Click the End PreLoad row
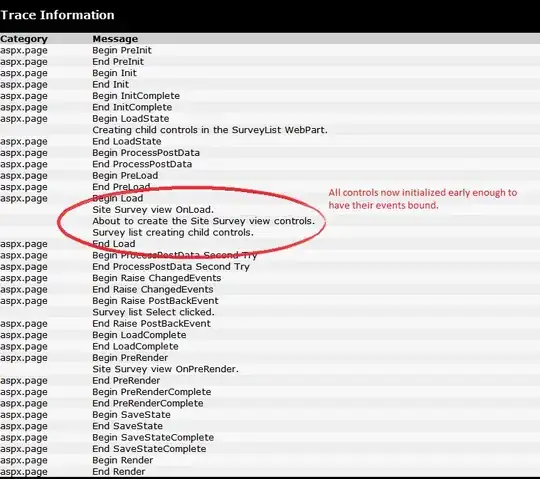The width and height of the screenshot is (540, 479). tap(270, 187)
